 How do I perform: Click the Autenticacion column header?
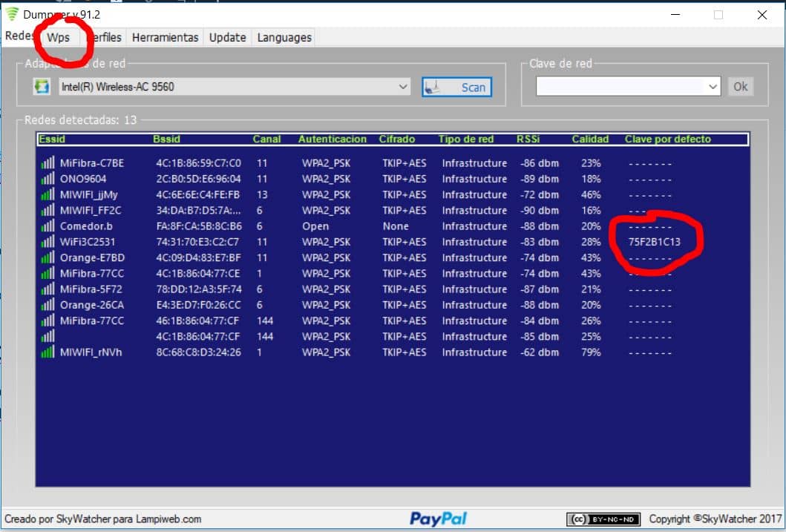click(333, 139)
